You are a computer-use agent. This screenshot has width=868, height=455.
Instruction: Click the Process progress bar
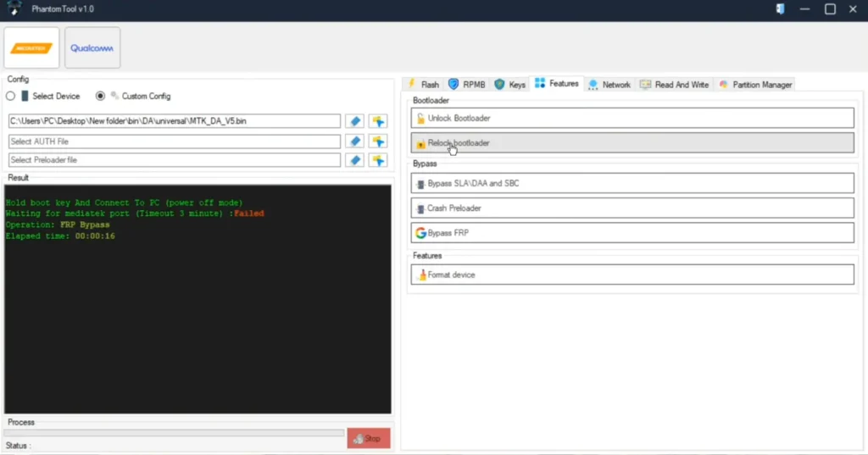click(174, 433)
